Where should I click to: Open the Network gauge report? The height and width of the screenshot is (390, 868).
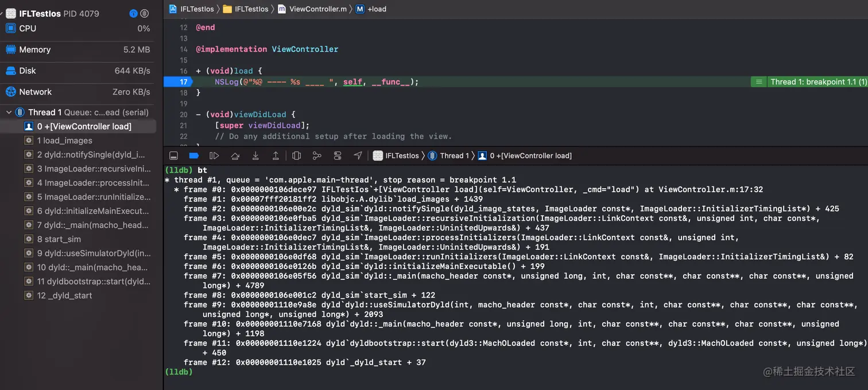[x=78, y=92]
